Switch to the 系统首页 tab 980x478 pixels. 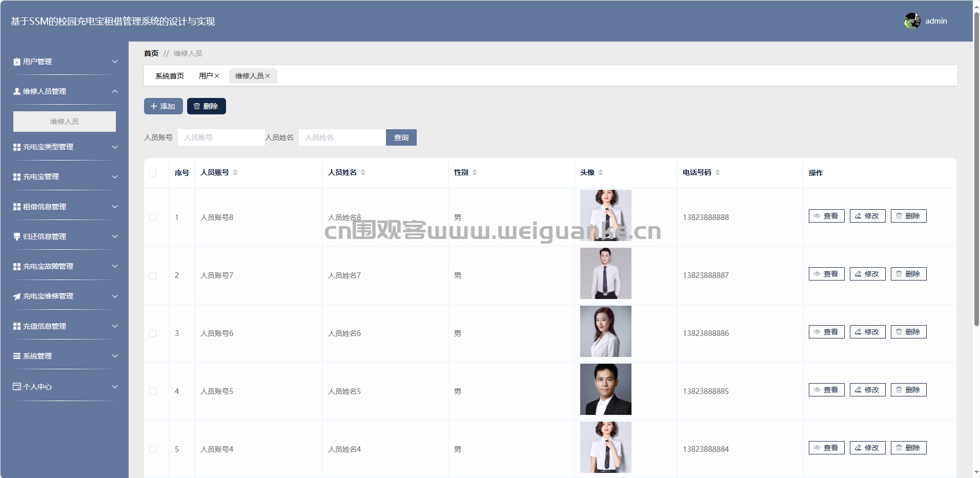(169, 76)
